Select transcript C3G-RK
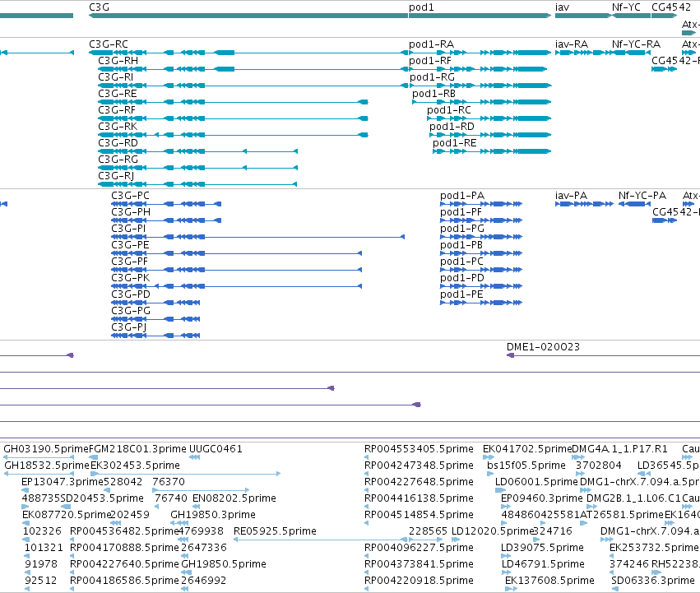The image size is (700, 593). pyautogui.click(x=118, y=127)
